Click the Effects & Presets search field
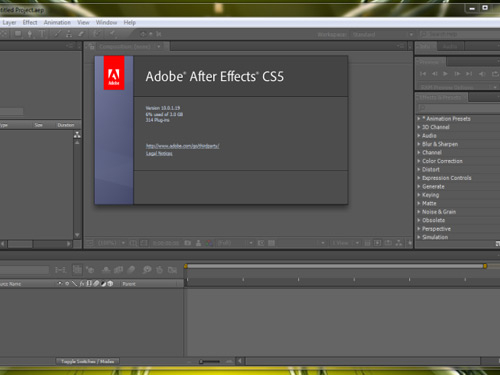Screen dimensions: 500x375 tap(459, 108)
